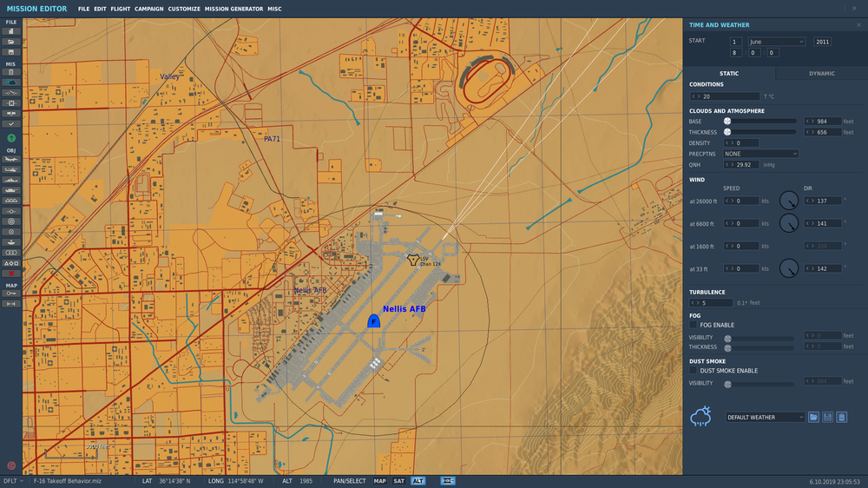Fly the mission with the green arrow button
The width and height of the screenshot is (868, 488).
[x=11, y=138]
